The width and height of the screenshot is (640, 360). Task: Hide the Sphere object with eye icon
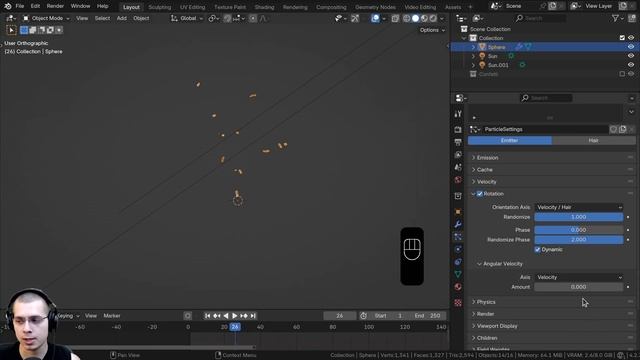(631, 47)
